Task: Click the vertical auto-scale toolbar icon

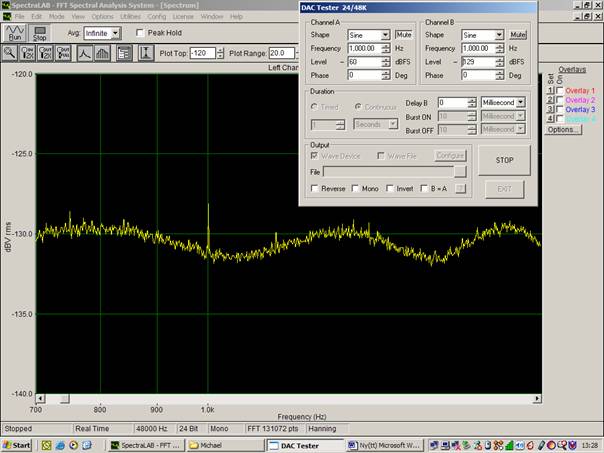Action: pos(146,53)
